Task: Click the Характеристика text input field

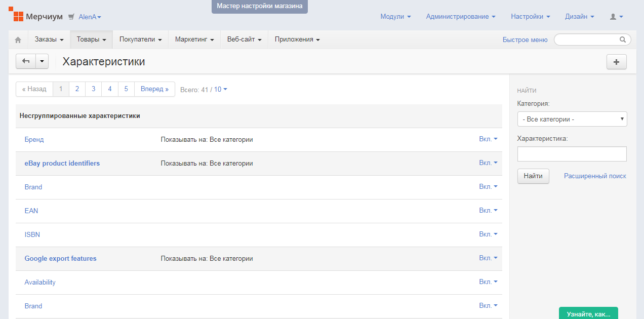Action: coord(572,154)
